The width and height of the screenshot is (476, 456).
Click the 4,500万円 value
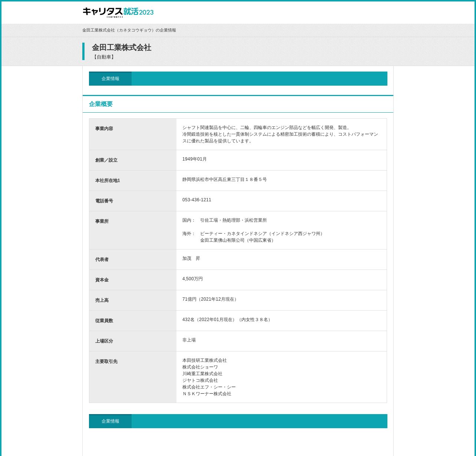click(192, 279)
